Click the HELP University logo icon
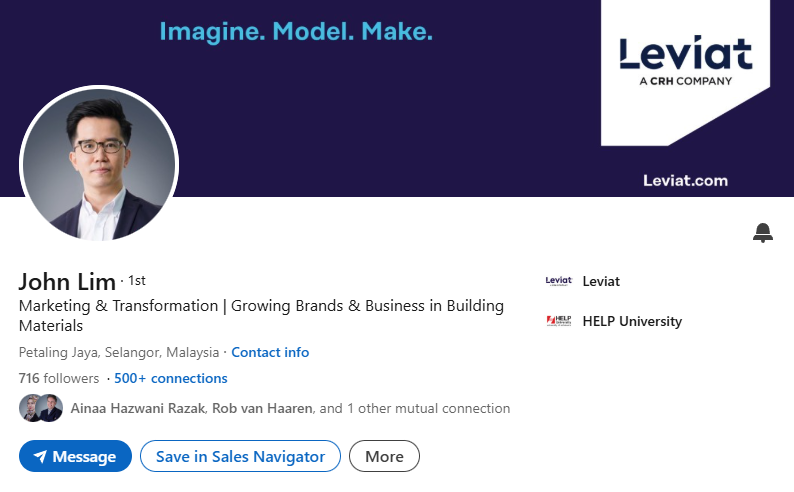The width and height of the screenshot is (794, 492). coord(559,321)
